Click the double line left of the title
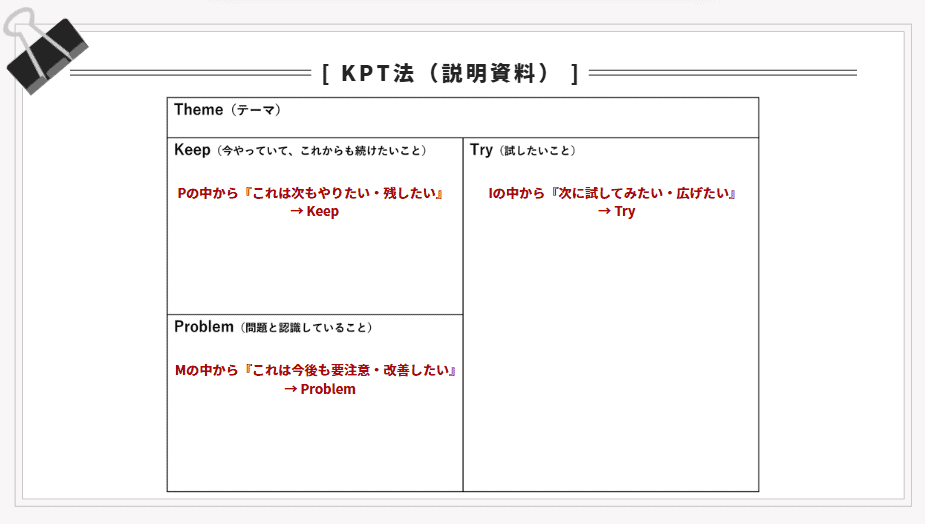 pyautogui.click(x=190, y=73)
